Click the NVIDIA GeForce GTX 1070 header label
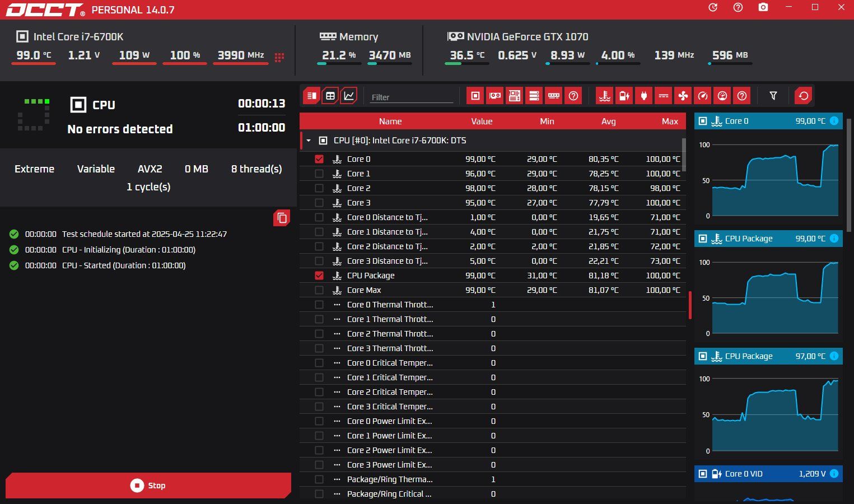The width and height of the screenshot is (854, 504). tap(528, 37)
